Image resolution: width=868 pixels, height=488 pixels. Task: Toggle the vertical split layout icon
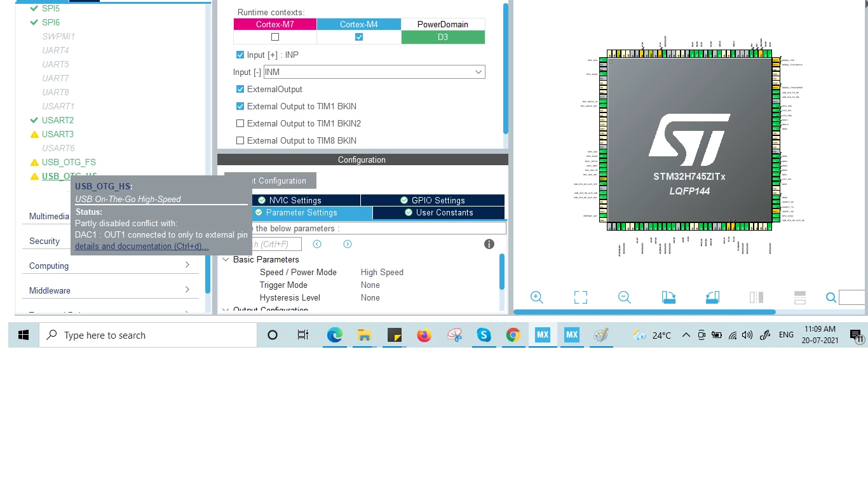756,297
